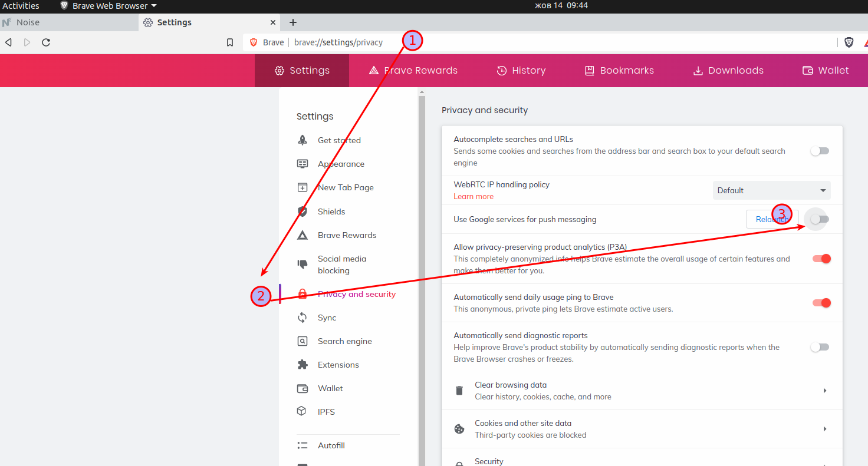Click the 'Autocomplete searches and URLs' label
Screen dimensions: 868x466
[x=513, y=139]
